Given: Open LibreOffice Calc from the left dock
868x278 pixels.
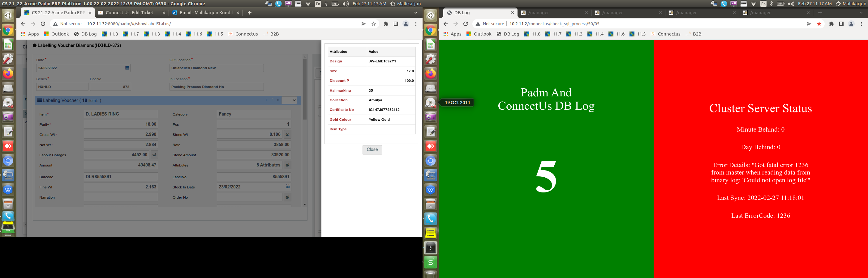Looking at the screenshot, I should (x=8, y=45).
